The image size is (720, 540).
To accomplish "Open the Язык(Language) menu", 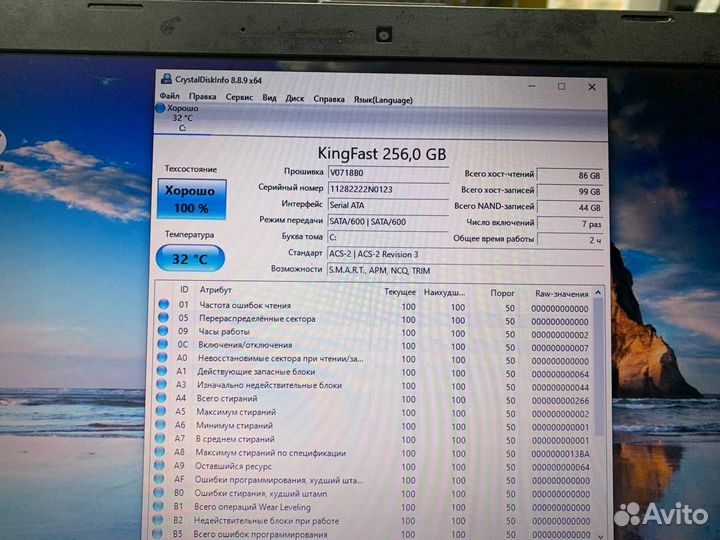I will 383,100.
